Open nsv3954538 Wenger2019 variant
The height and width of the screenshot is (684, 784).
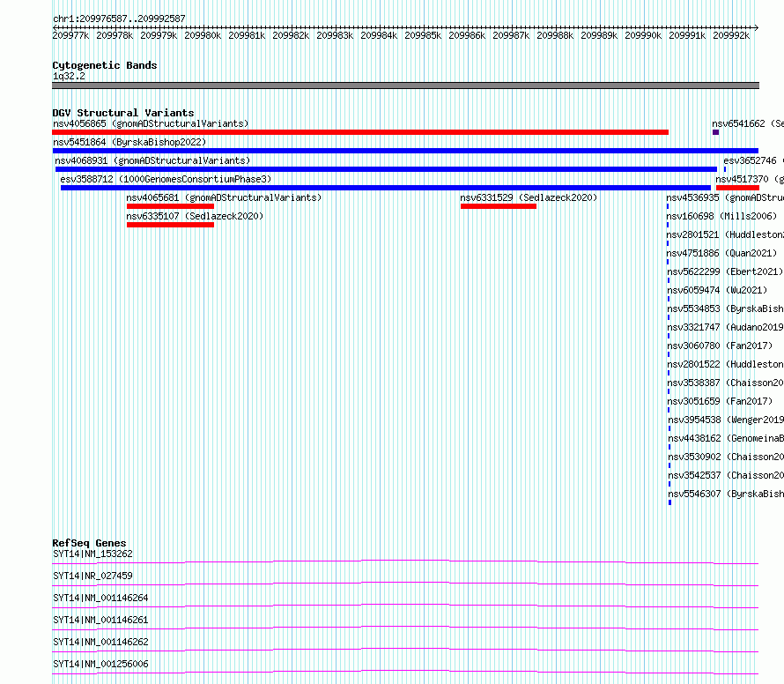click(726, 420)
